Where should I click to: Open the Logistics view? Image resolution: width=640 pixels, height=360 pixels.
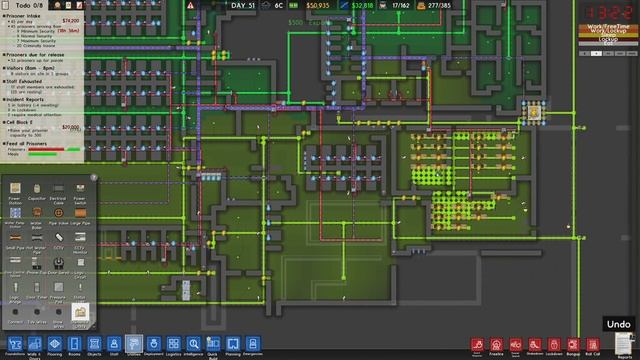click(x=173, y=344)
